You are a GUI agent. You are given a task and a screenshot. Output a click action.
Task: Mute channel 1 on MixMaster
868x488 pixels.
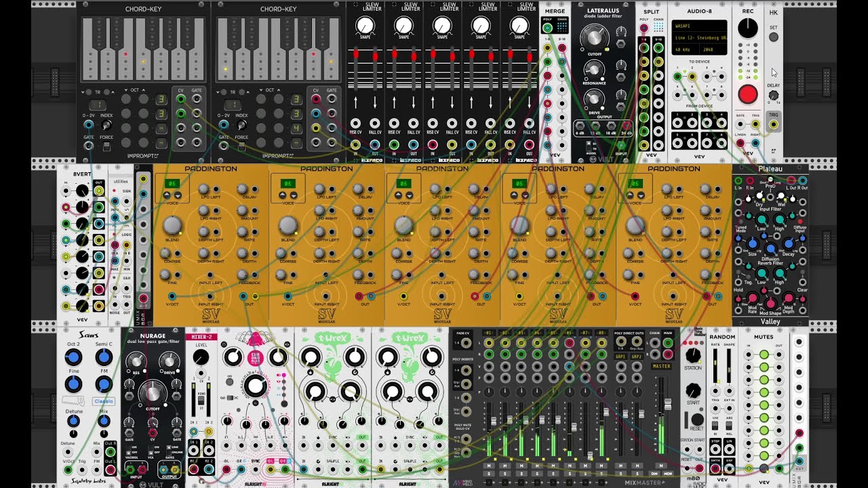pyautogui.click(x=489, y=466)
